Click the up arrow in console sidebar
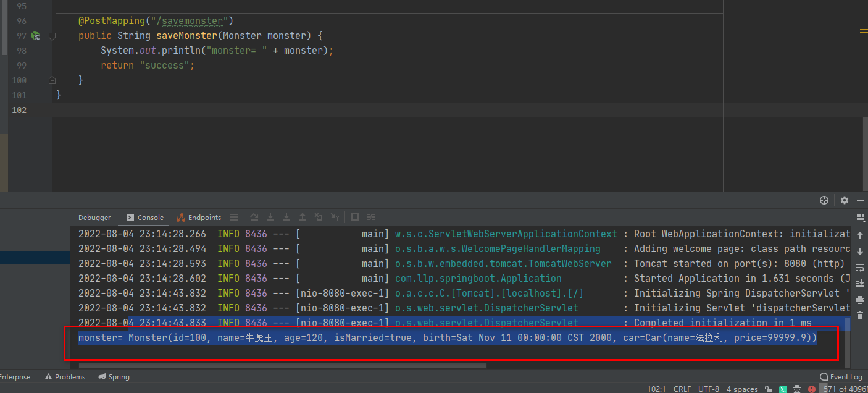Screen dimensions: 868x393 click(x=860, y=235)
